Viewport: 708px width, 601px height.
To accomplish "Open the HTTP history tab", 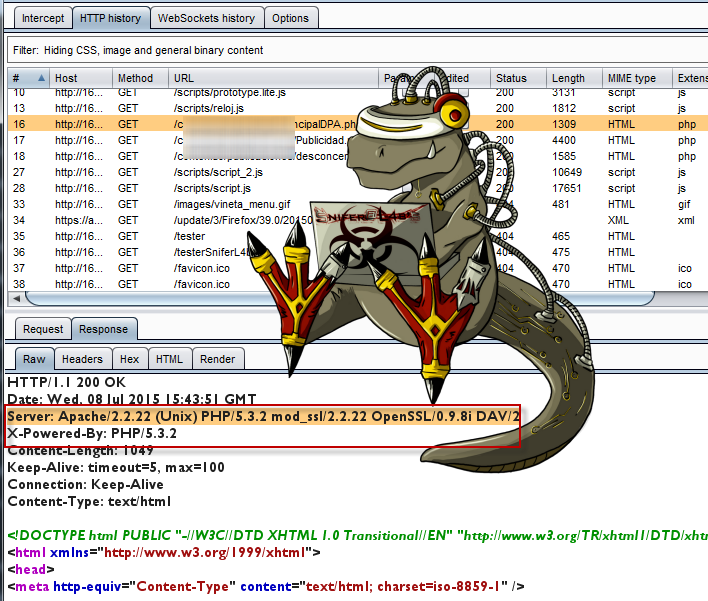I will (111, 19).
